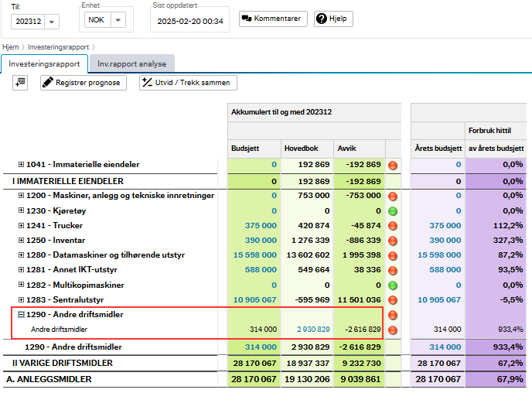The height and width of the screenshot is (393, 532).
Task: Click Utvid / Trekk sammen button
Action: click(x=188, y=83)
